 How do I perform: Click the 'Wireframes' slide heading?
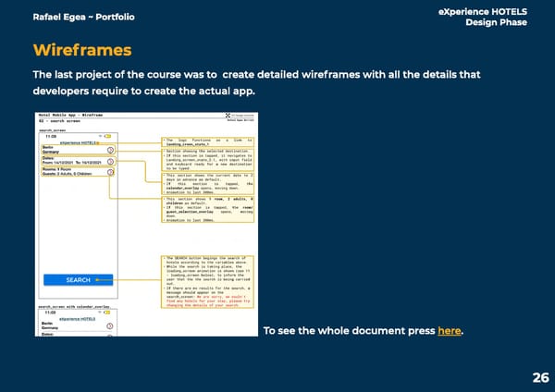coord(81,49)
